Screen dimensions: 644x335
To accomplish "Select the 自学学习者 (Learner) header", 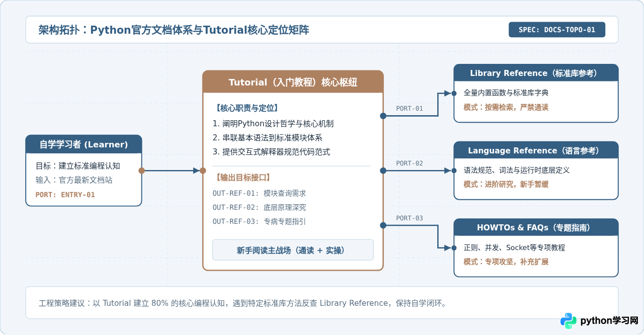I will (x=84, y=144).
